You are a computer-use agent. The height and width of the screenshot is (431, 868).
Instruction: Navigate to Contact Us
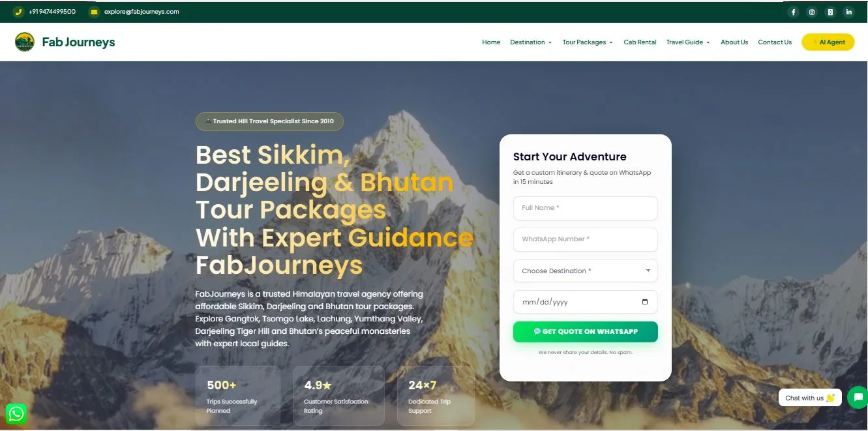coord(775,42)
